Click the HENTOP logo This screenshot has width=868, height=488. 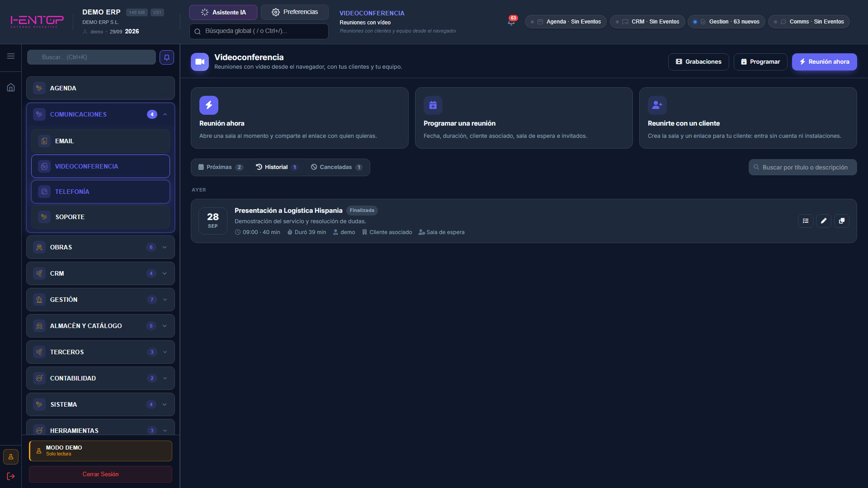pyautogui.click(x=37, y=21)
